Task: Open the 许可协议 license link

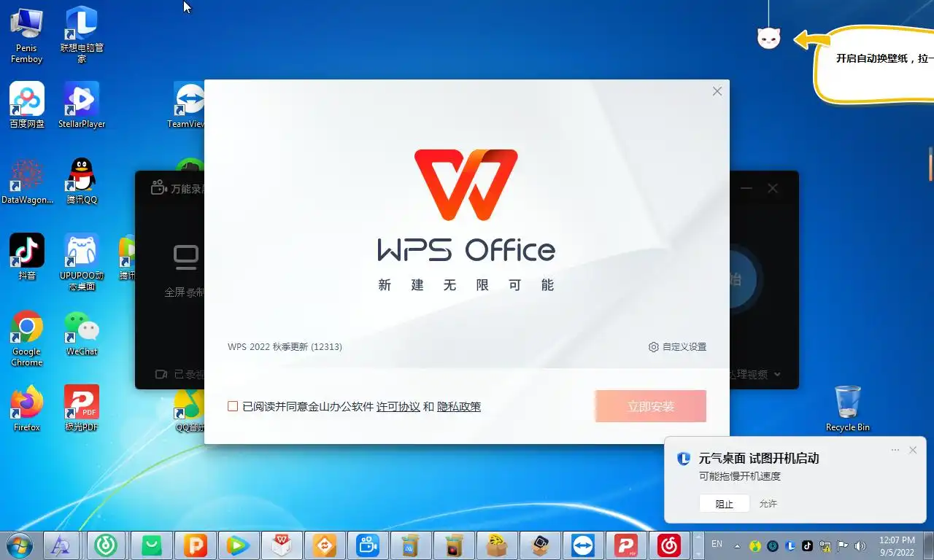Action: (398, 407)
